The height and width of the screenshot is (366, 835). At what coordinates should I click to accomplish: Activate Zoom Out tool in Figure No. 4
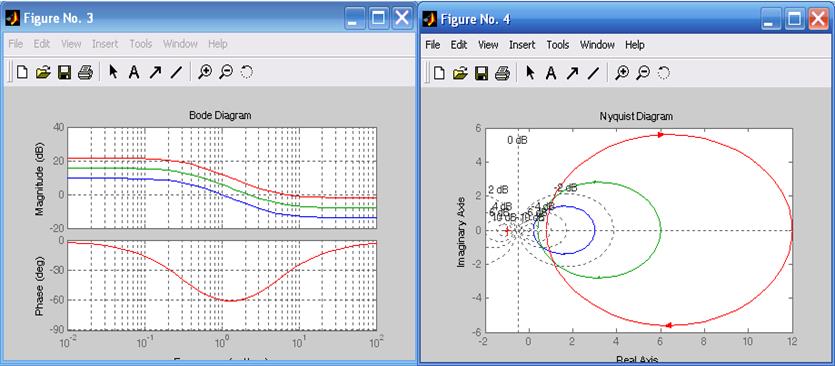coord(643,73)
